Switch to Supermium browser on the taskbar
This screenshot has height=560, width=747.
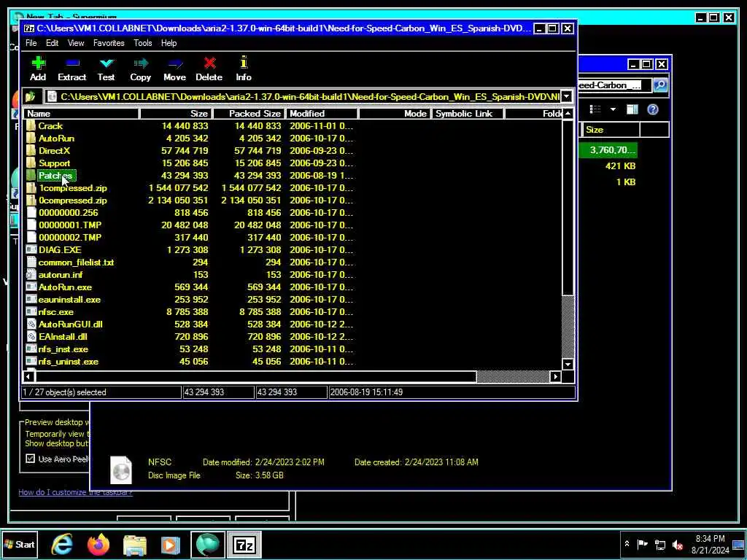tap(208, 545)
